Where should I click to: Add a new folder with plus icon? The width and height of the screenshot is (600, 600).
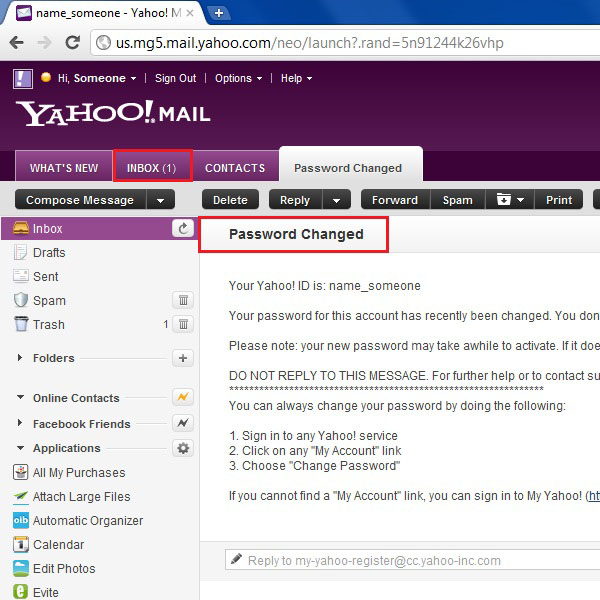183,358
